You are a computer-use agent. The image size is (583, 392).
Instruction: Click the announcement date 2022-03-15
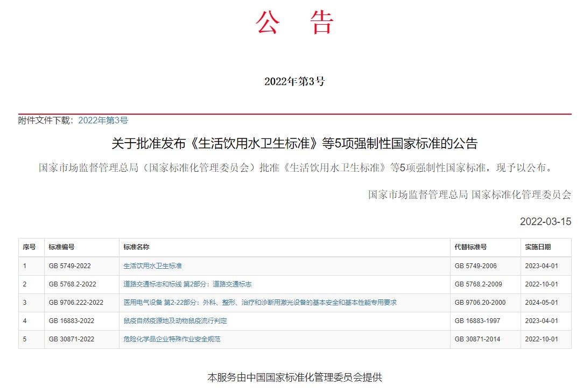545,222
